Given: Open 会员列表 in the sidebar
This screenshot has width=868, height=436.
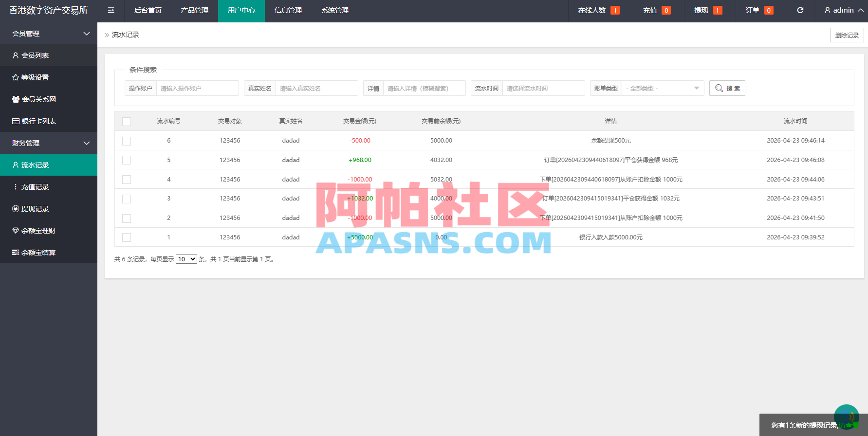Looking at the screenshot, I should [49, 55].
